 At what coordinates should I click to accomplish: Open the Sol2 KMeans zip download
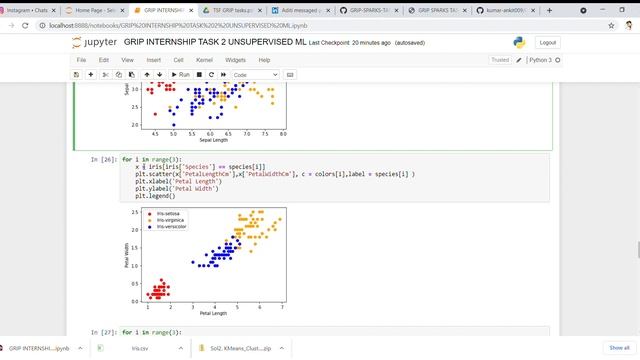[236, 348]
